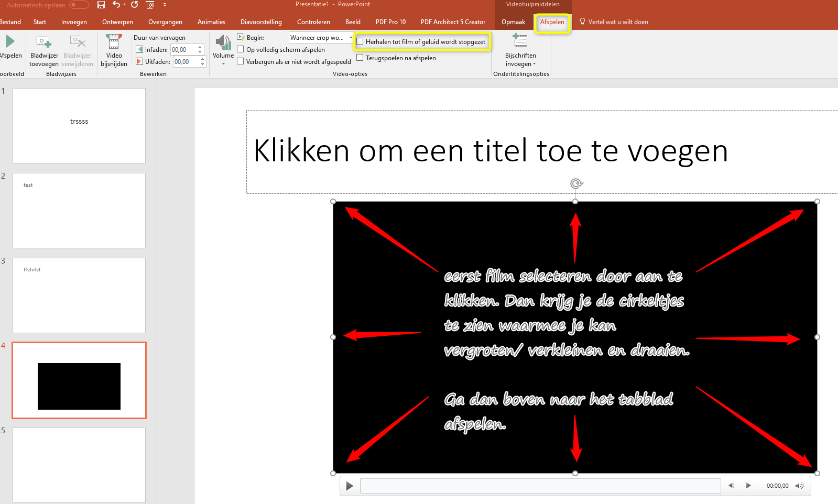Click the video seek progress bar
The image size is (838, 504).
[x=540, y=486]
